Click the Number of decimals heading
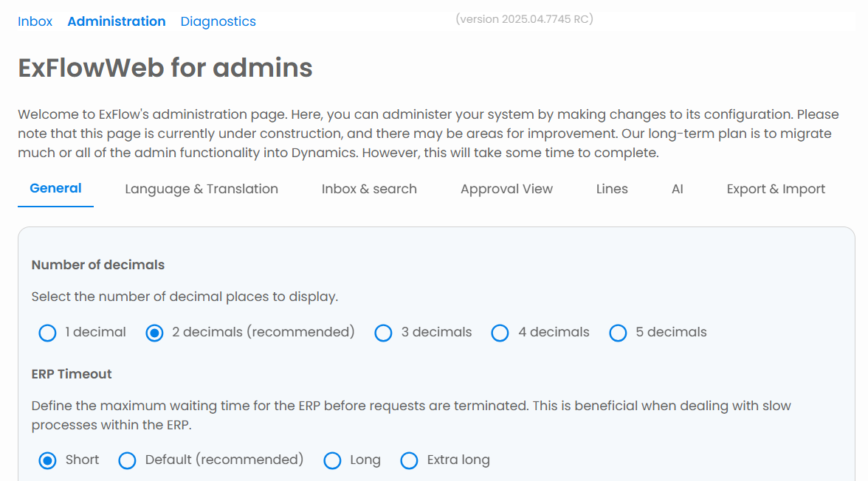The image size is (868, 481). point(98,265)
